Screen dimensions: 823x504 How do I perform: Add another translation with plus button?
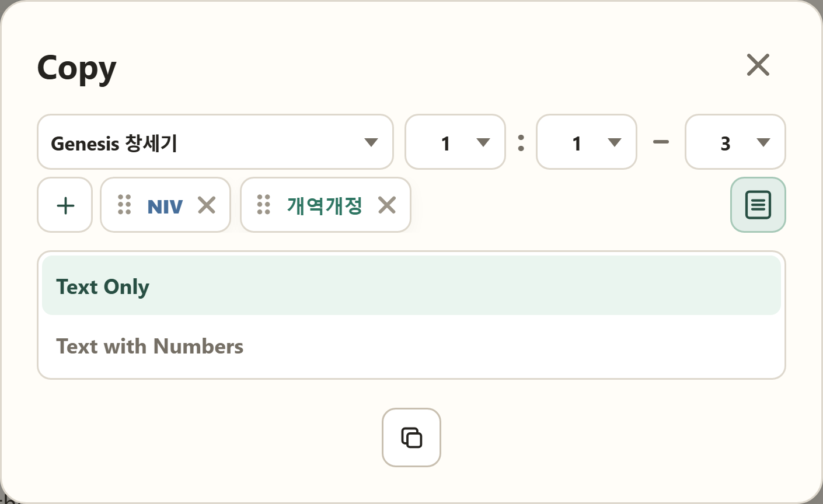(x=65, y=205)
